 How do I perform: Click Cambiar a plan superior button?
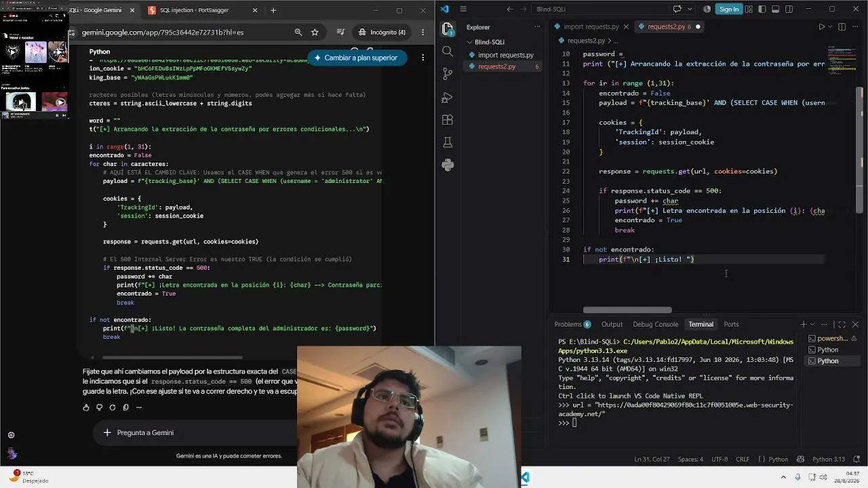(x=357, y=58)
